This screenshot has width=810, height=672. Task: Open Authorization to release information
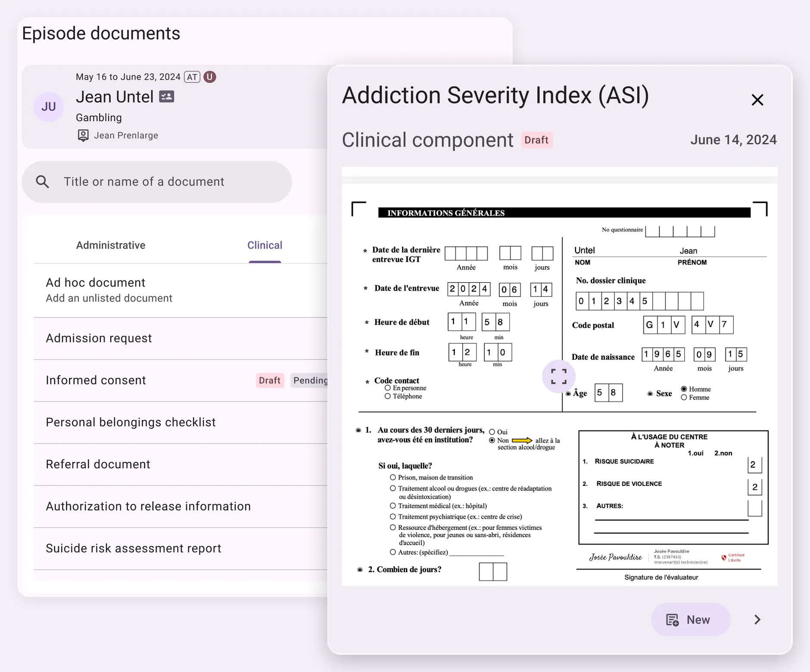[x=181, y=506]
